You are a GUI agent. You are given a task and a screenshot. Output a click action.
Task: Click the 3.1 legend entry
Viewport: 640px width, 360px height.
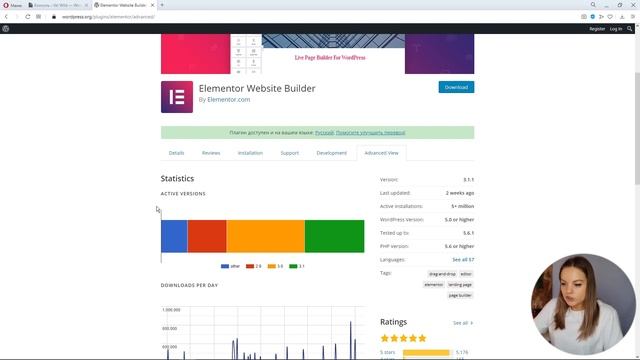click(297, 266)
